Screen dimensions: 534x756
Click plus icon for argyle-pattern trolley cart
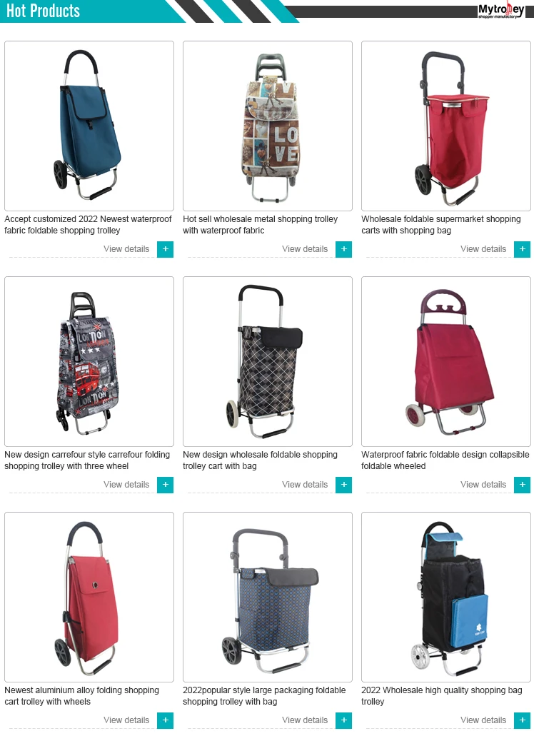point(343,485)
